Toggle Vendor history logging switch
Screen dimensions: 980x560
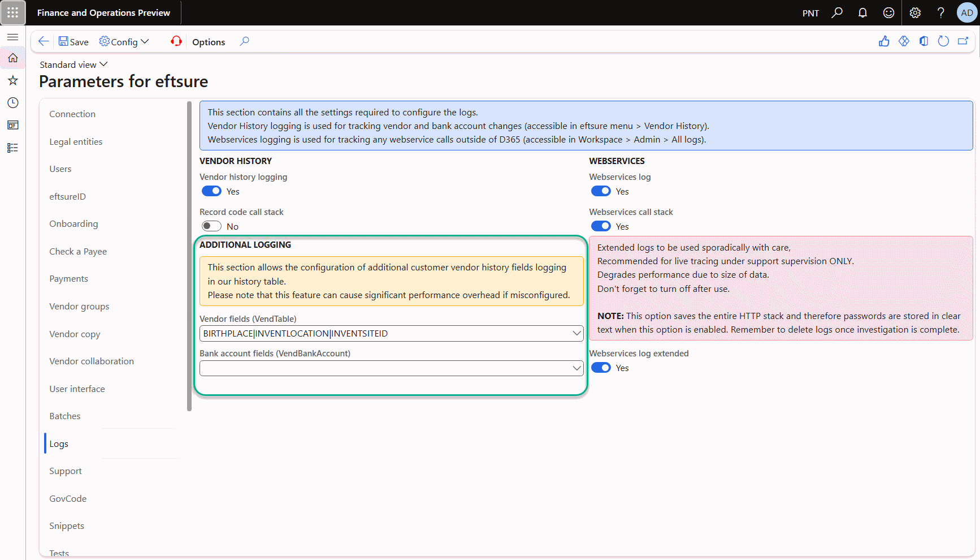211,191
